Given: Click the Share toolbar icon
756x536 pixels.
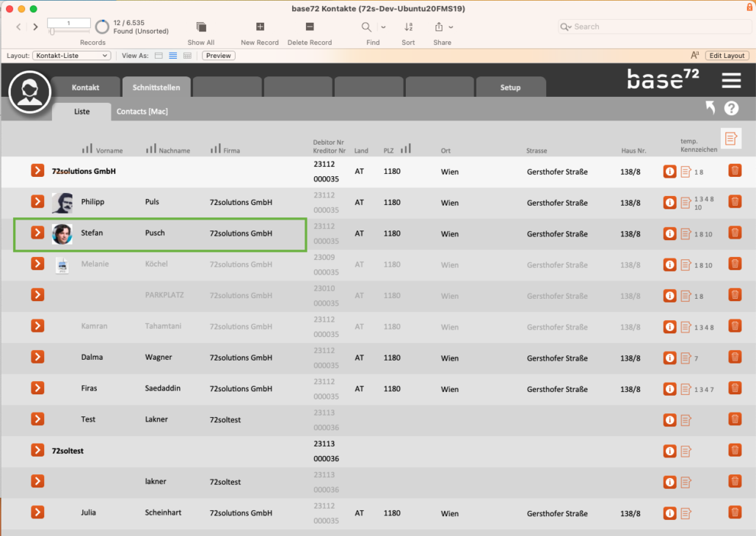Looking at the screenshot, I should (439, 27).
